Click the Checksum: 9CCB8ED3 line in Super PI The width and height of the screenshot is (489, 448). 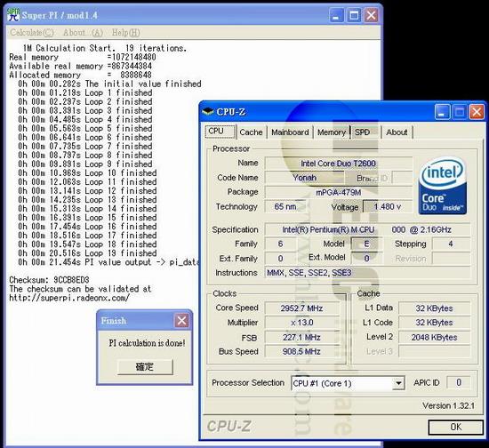click(x=49, y=280)
